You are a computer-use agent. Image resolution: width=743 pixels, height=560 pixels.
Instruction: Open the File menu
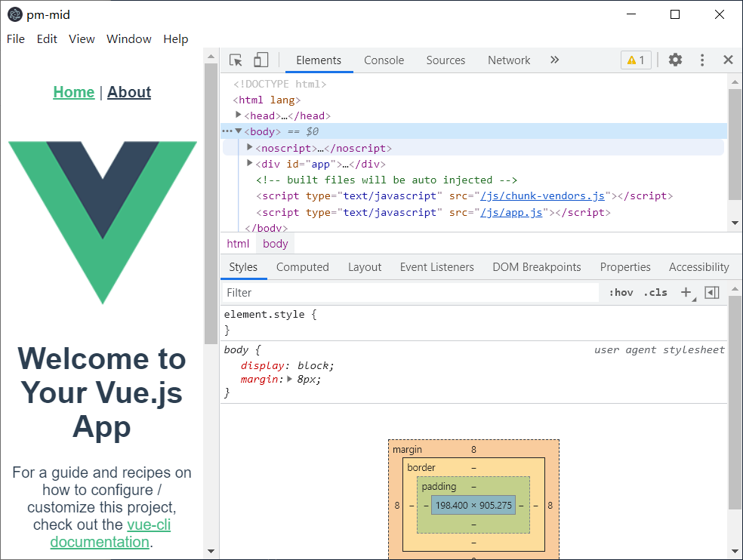16,38
